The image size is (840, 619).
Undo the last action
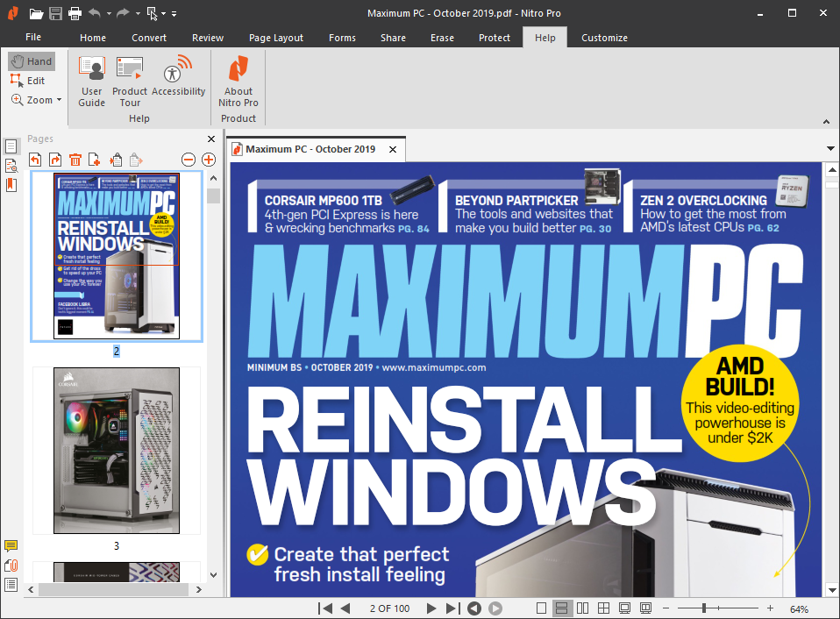tap(95, 13)
